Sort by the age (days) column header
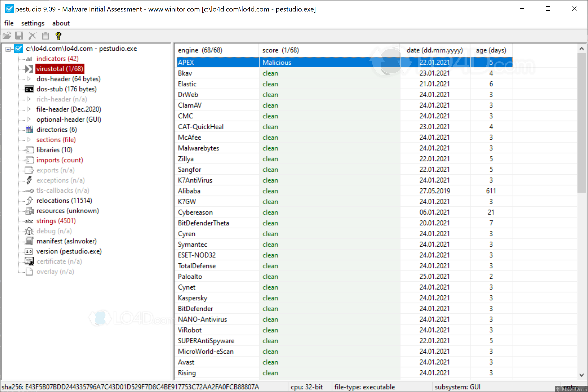Screen dimensions: 588x392 [x=490, y=50]
